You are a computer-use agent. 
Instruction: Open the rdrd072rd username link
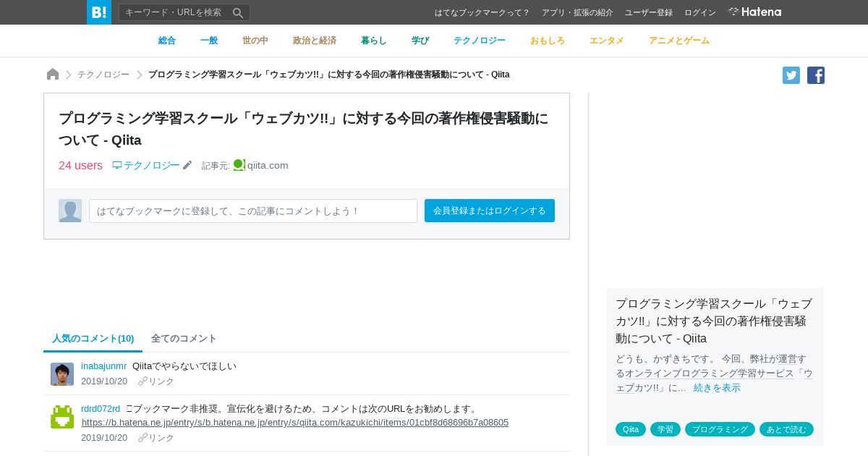point(101,408)
